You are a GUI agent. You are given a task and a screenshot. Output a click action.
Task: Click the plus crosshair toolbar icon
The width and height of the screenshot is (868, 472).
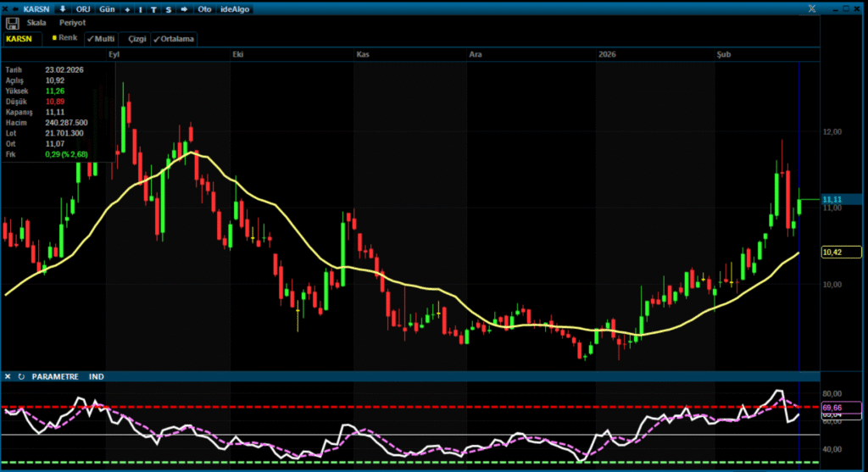(x=127, y=8)
